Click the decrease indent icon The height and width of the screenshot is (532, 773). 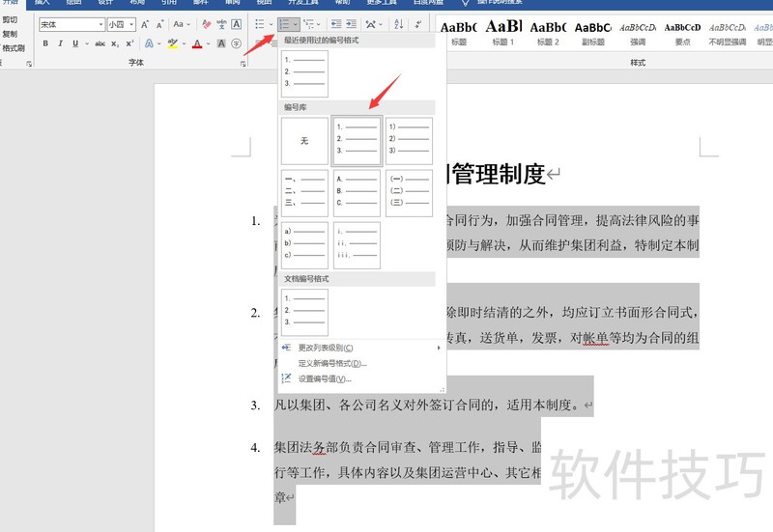[336, 24]
